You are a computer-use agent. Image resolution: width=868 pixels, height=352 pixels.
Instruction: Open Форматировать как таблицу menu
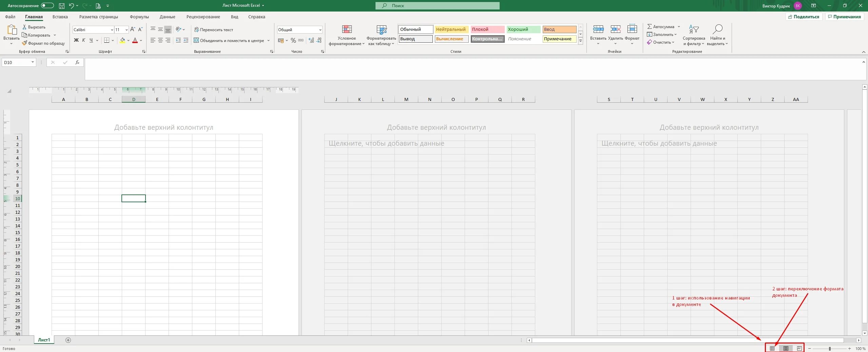click(381, 35)
